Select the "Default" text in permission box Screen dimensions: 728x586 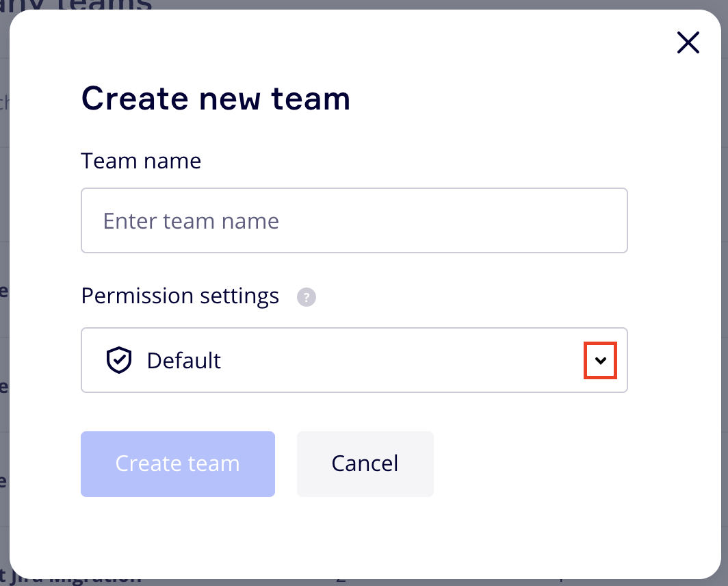pyautogui.click(x=184, y=360)
